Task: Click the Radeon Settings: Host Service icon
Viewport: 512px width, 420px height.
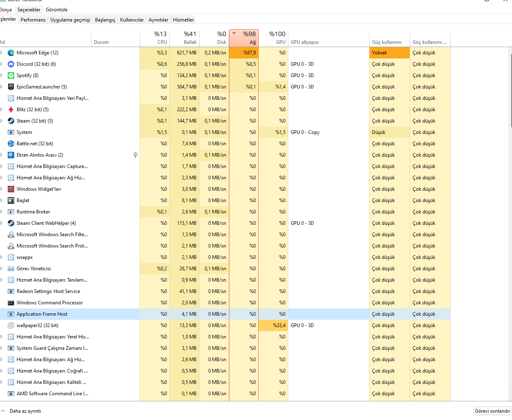Action: [11, 291]
